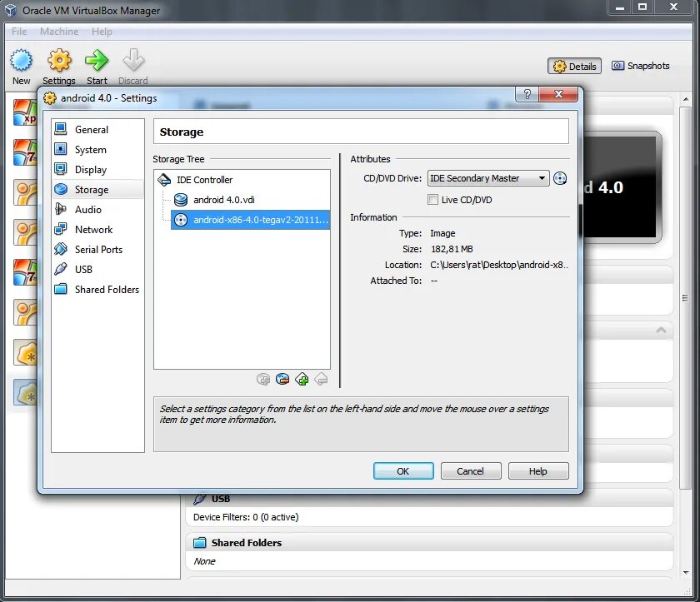The image size is (700, 602).
Task: Select the bottom highlighted VM in list
Action: tap(26, 392)
